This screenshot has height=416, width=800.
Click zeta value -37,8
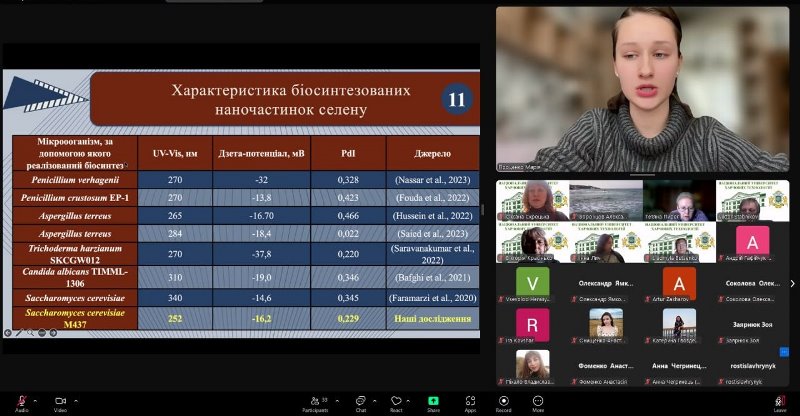click(x=261, y=254)
